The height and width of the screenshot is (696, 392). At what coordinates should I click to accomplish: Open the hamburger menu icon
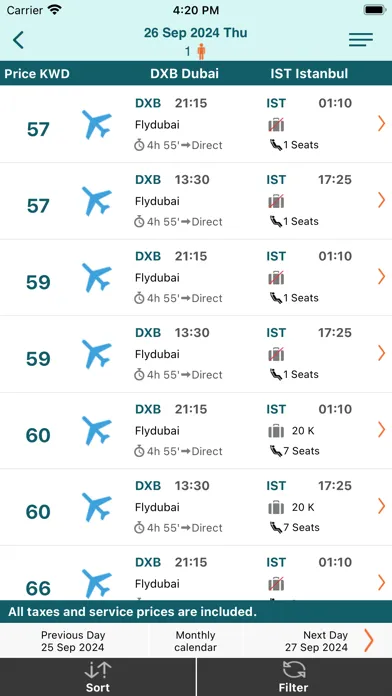[360, 40]
